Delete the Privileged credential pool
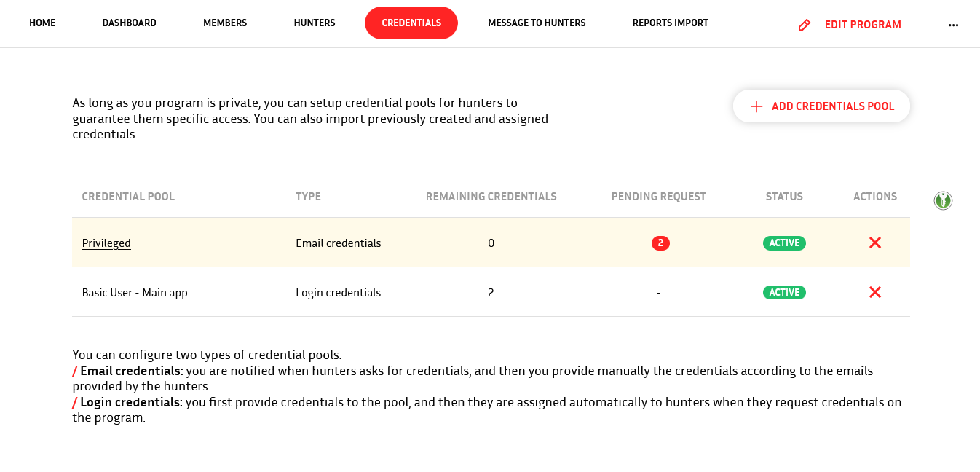This screenshot has height=472, width=980. point(875,243)
